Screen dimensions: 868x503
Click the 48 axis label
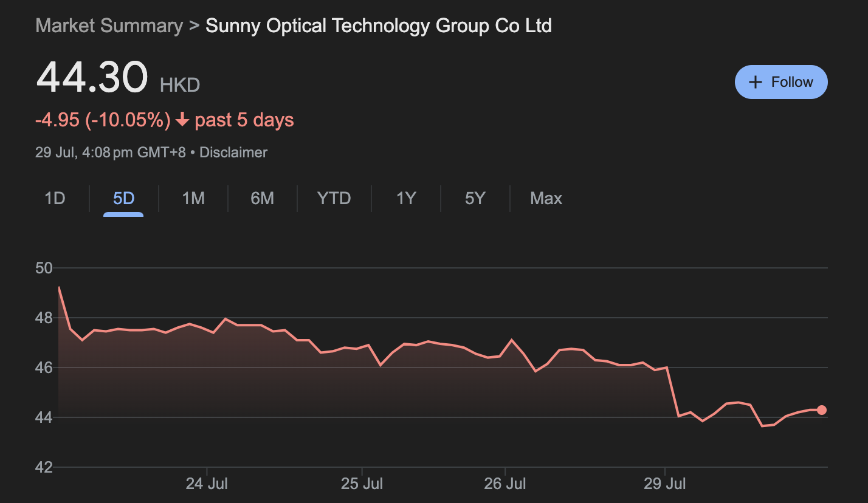pyautogui.click(x=44, y=318)
